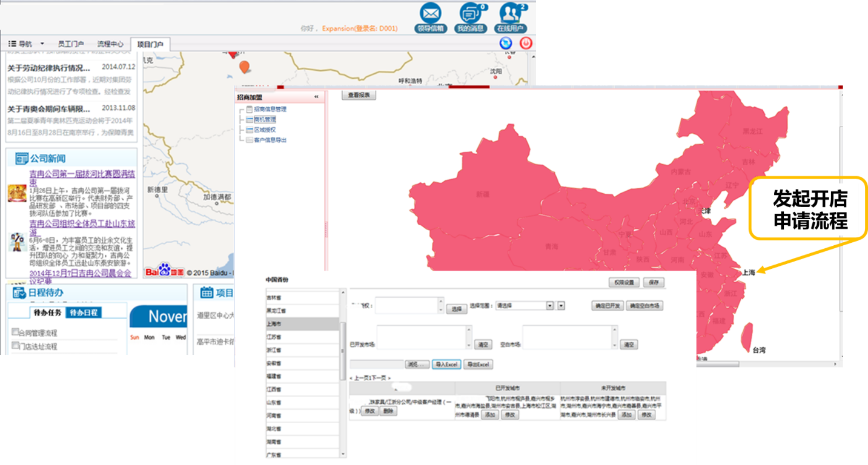Click the 浏览... file browse button
This screenshot has height=465, width=868.
[x=417, y=364]
